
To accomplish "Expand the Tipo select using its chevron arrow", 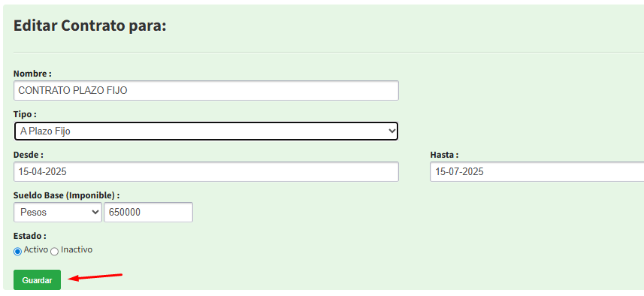I will [392, 131].
